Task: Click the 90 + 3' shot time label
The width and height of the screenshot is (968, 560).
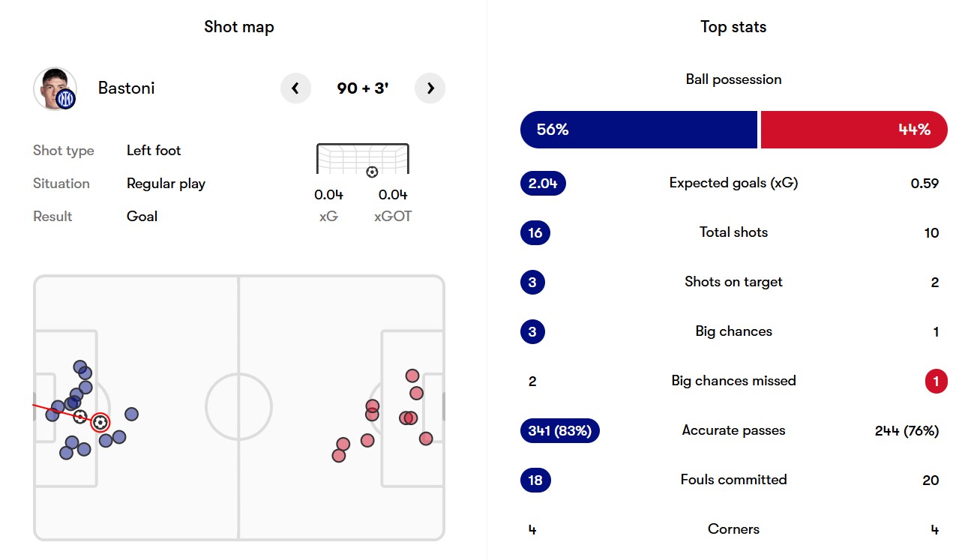Action: pyautogui.click(x=363, y=88)
